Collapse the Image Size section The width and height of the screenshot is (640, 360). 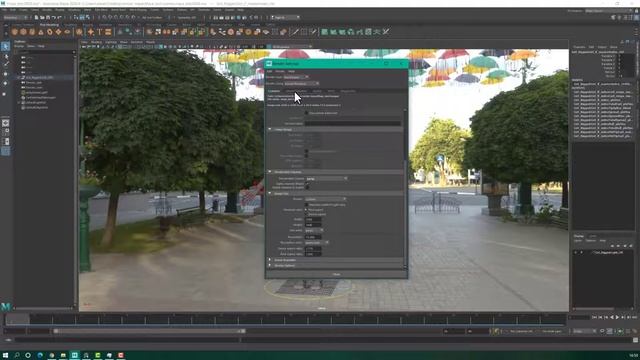pyautogui.click(x=269, y=193)
